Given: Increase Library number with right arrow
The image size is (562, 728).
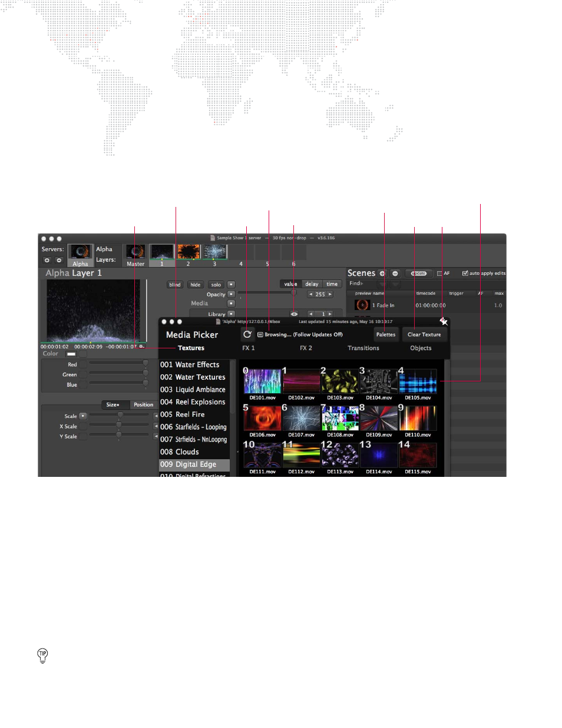Looking at the screenshot, I should coord(330,314).
